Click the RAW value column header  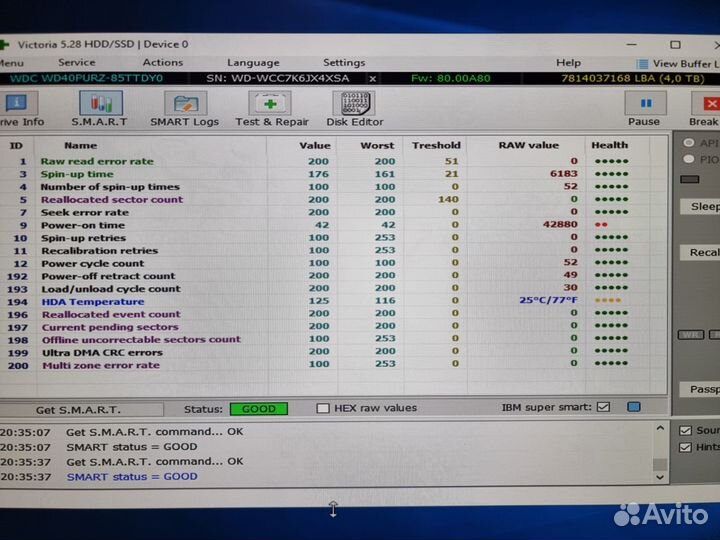[x=529, y=145]
